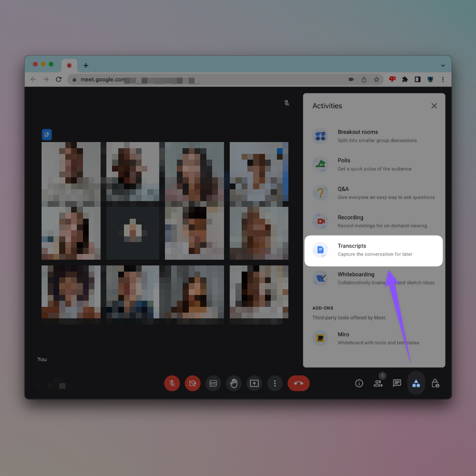476x476 pixels.
Task: Click the Activities shapes icon
Action: pyautogui.click(x=416, y=383)
